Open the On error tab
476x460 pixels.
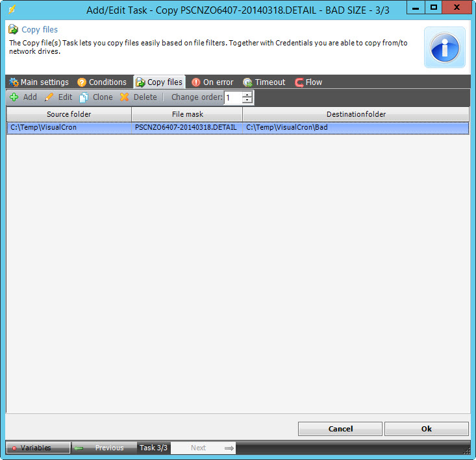pyautogui.click(x=212, y=82)
